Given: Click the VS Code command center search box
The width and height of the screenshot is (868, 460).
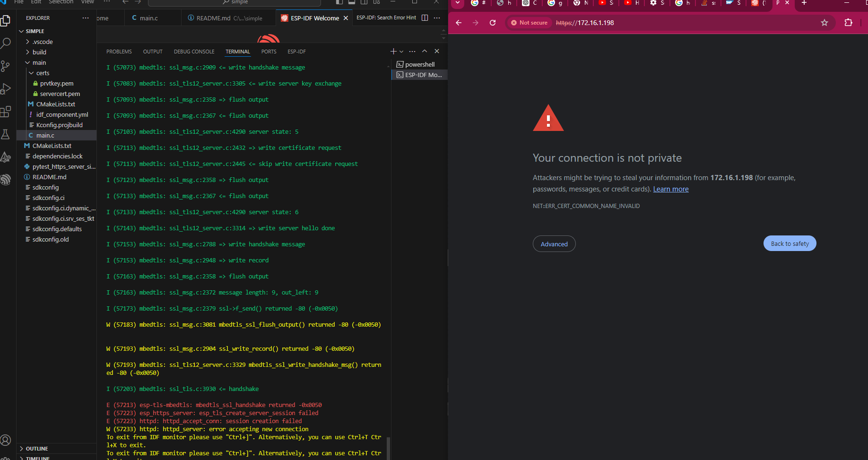Looking at the screenshot, I should pyautogui.click(x=234, y=2).
